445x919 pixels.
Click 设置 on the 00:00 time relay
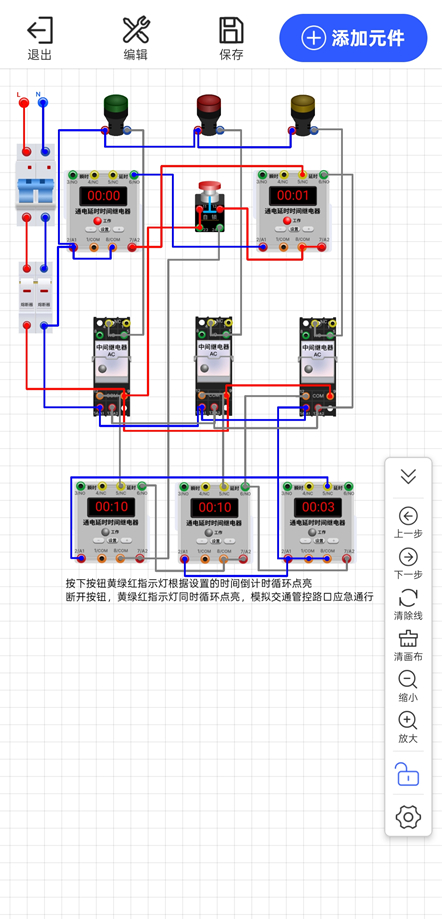point(104,229)
